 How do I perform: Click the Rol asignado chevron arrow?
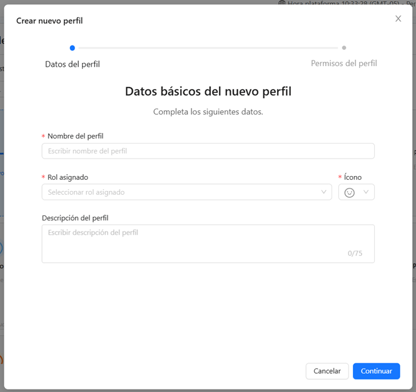point(323,192)
